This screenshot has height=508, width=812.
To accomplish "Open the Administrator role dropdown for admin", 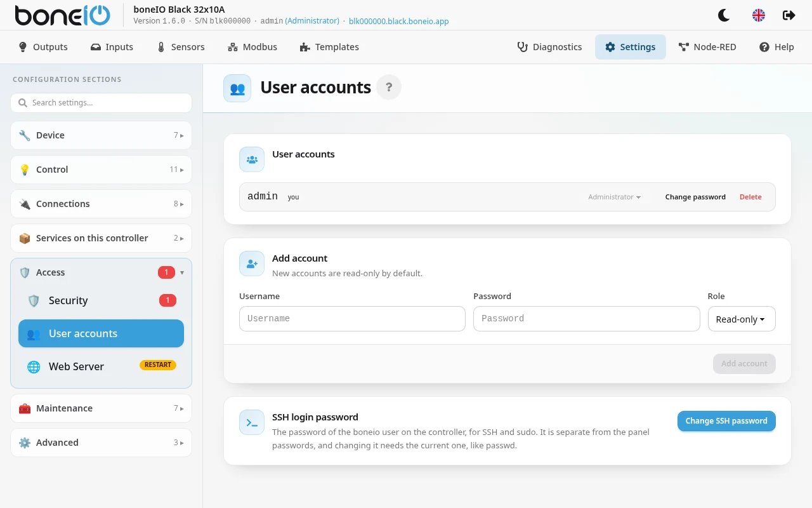I will point(614,197).
